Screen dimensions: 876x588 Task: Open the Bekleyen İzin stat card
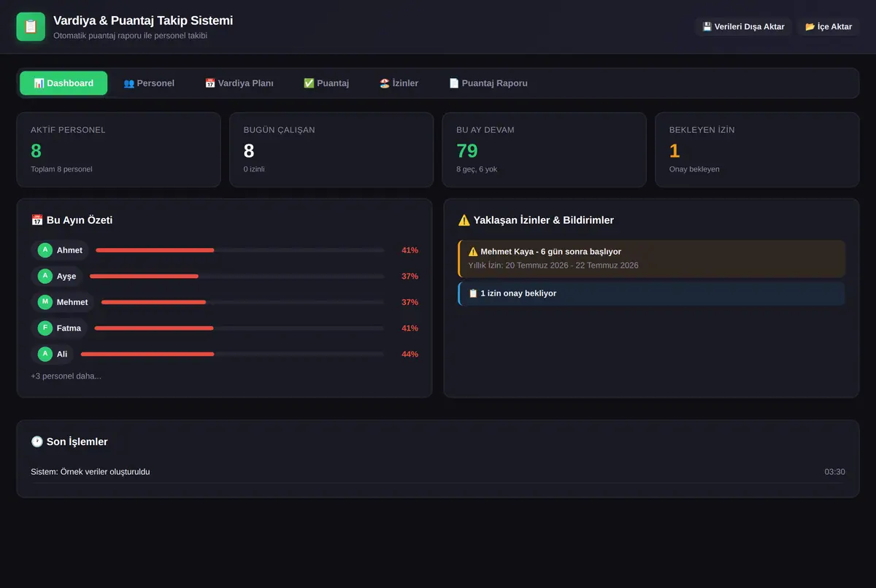tap(758, 150)
